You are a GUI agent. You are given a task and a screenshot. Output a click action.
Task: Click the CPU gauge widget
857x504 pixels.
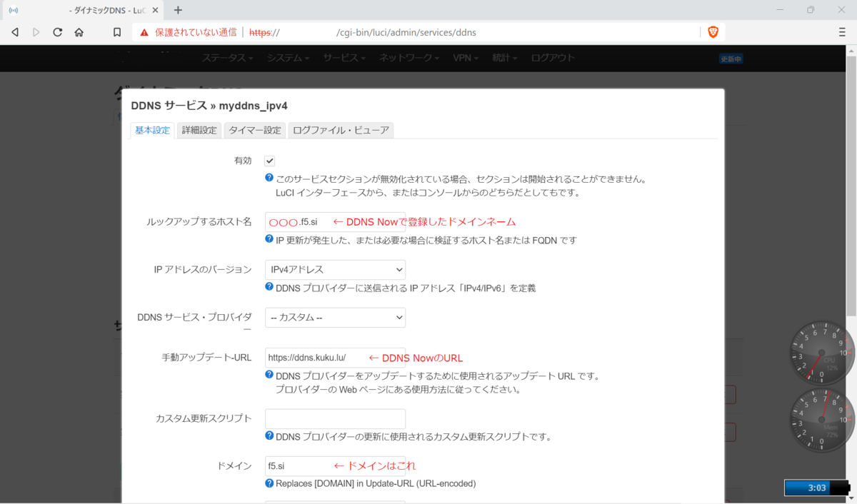coord(821,353)
